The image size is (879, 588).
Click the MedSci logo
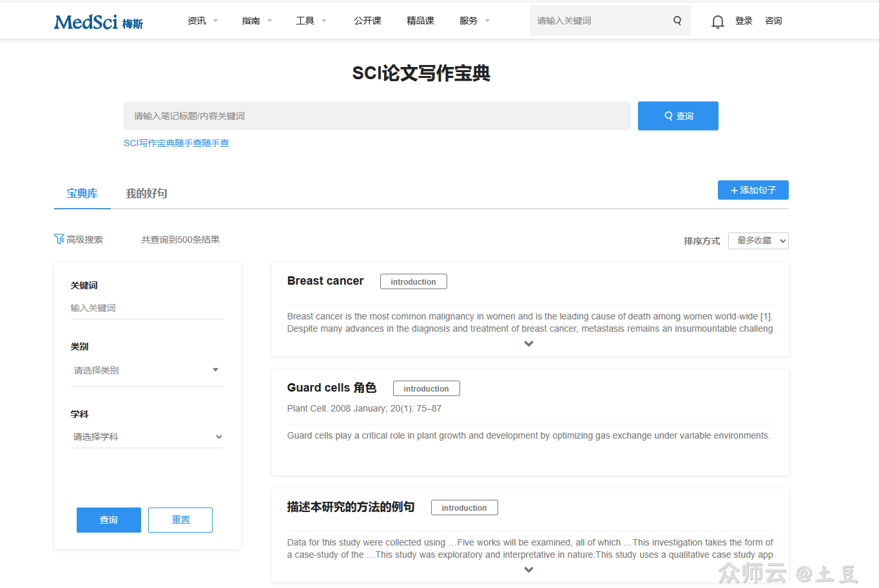pyautogui.click(x=98, y=22)
